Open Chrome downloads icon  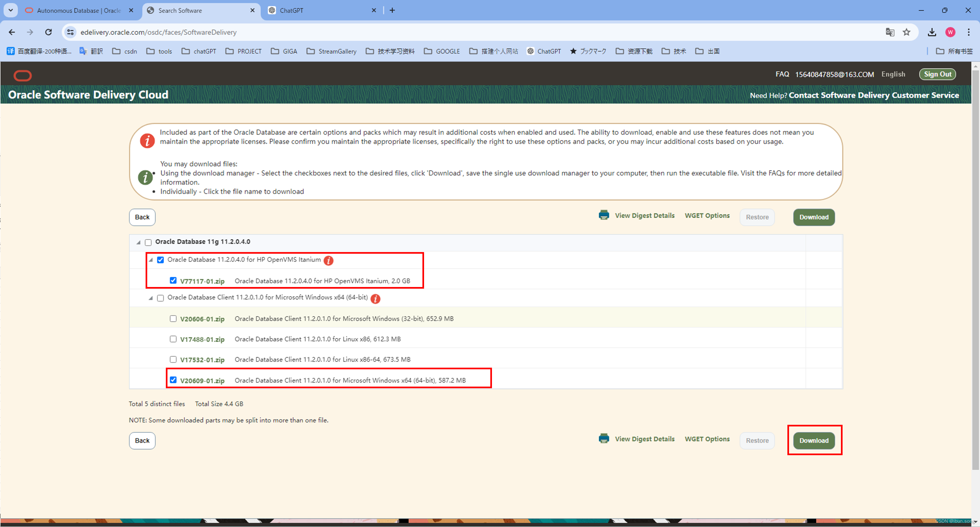click(x=932, y=32)
